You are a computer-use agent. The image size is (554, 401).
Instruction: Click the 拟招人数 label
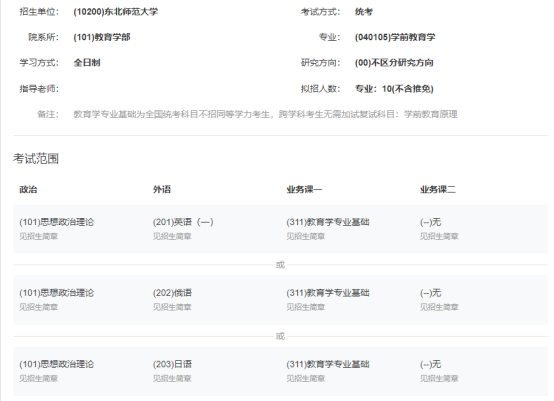(320, 89)
